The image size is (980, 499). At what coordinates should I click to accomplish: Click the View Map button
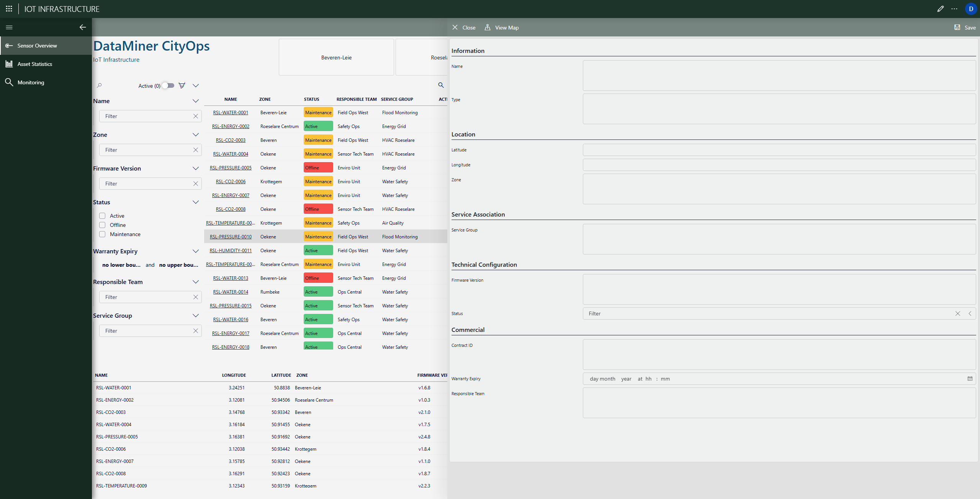click(502, 28)
